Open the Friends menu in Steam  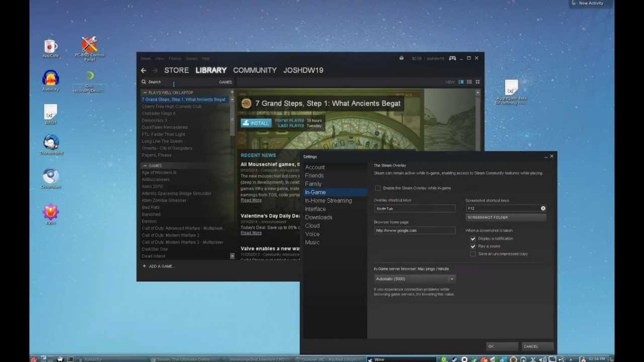[175, 58]
